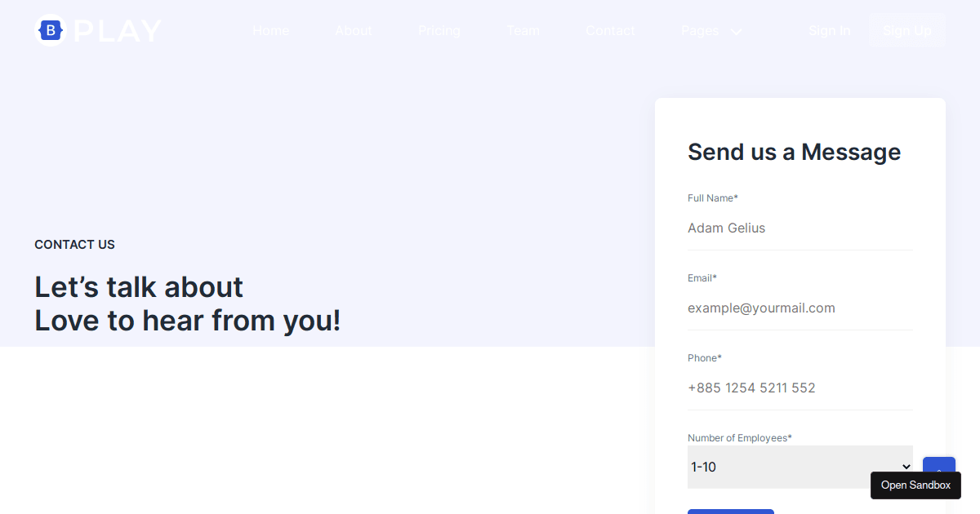Click the Open Sandbox button
This screenshot has height=514, width=980.
click(915, 485)
